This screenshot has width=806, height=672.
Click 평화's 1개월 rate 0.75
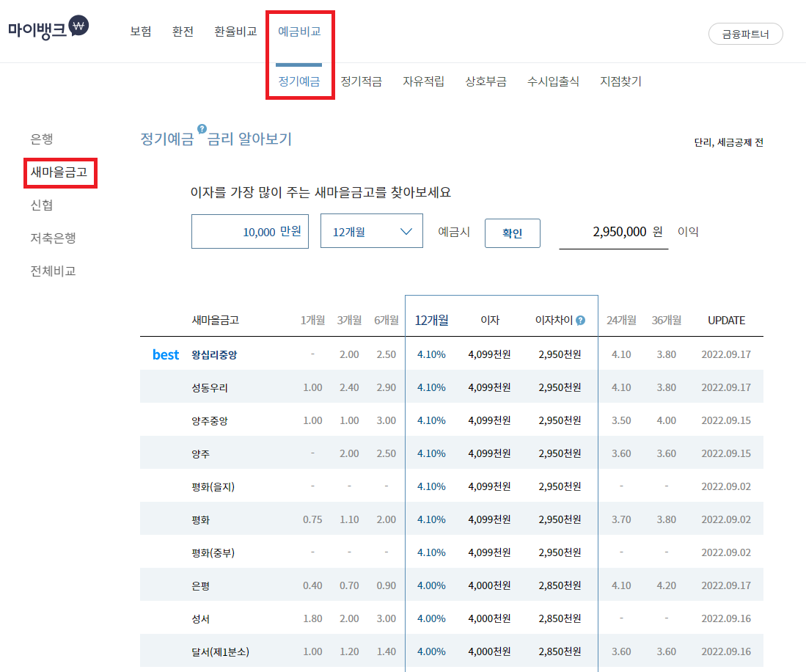point(312,520)
